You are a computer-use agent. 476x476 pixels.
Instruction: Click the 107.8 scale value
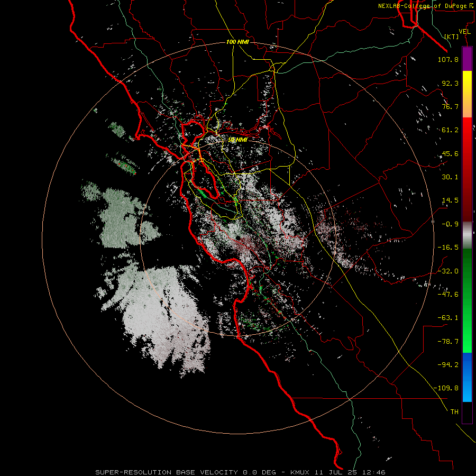448,59
